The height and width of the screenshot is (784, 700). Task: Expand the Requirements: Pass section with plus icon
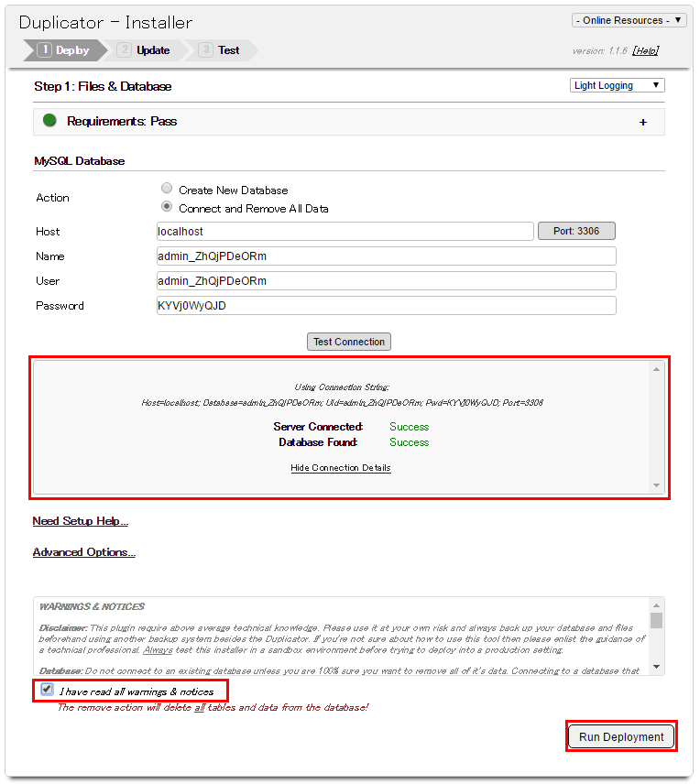tap(643, 122)
